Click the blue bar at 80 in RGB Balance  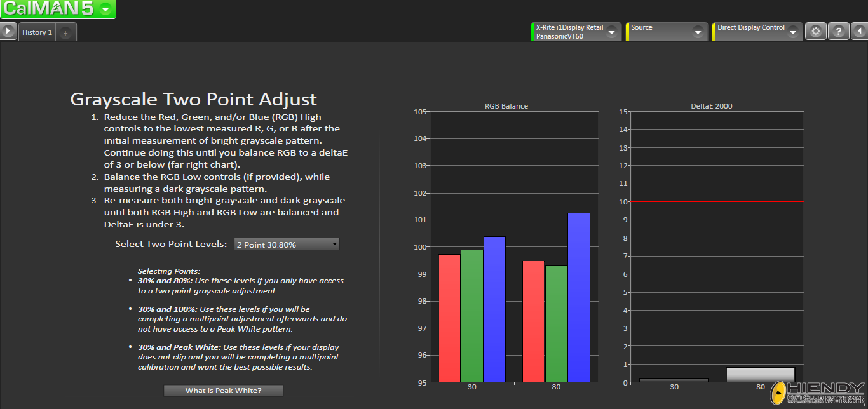579,298
